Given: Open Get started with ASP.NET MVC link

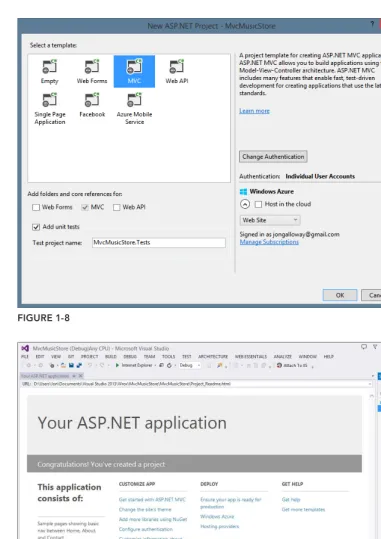Looking at the screenshot, I should point(152,499).
